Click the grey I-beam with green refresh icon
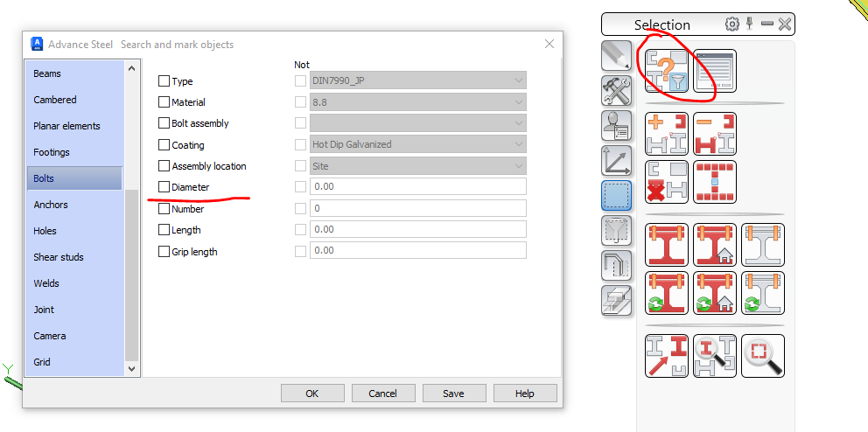The width and height of the screenshot is (868, 432). tap(763, 293)
